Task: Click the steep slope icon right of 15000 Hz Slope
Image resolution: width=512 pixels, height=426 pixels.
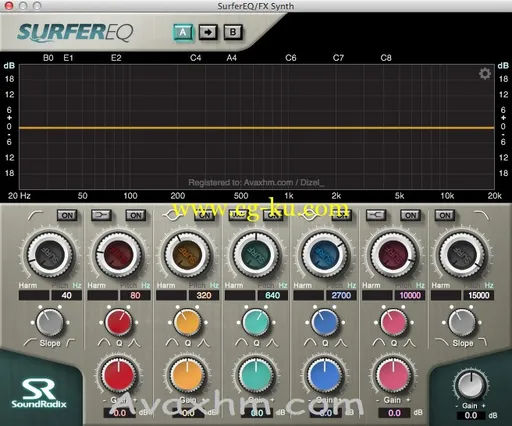Action: click(483, 342)
